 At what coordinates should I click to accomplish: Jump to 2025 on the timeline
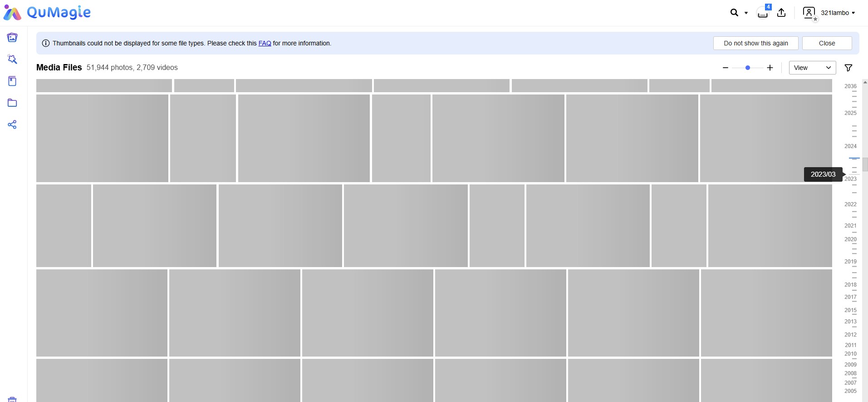click(850, 113)
